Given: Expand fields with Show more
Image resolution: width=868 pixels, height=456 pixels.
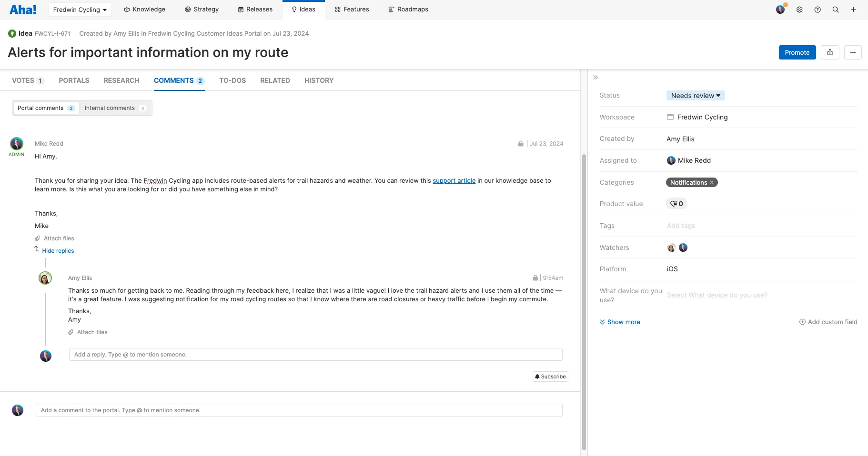Looking at the screenshot, I should coord(620,322).
